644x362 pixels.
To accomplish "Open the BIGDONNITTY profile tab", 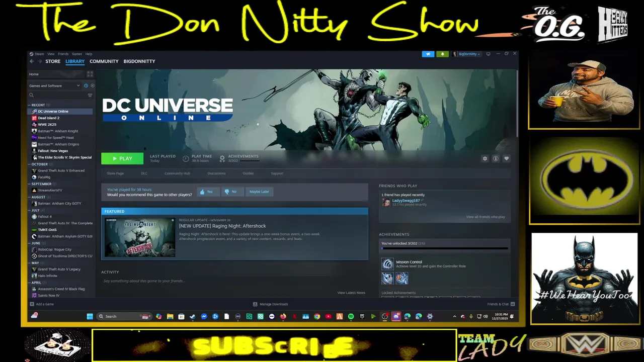I will [139, 61].
